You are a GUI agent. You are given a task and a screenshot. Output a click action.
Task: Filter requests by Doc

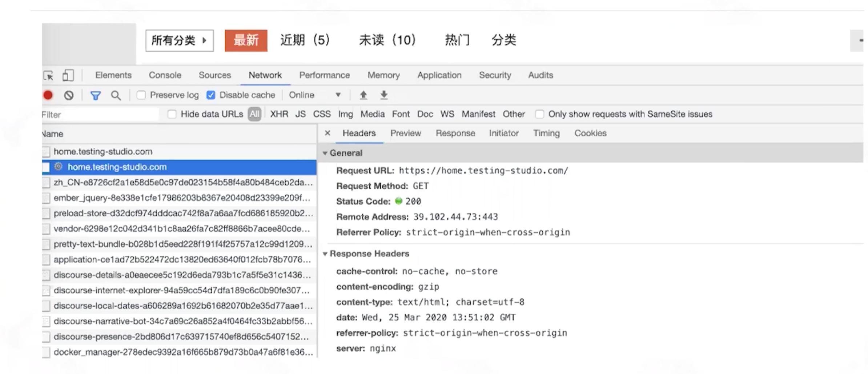(425, 114)
